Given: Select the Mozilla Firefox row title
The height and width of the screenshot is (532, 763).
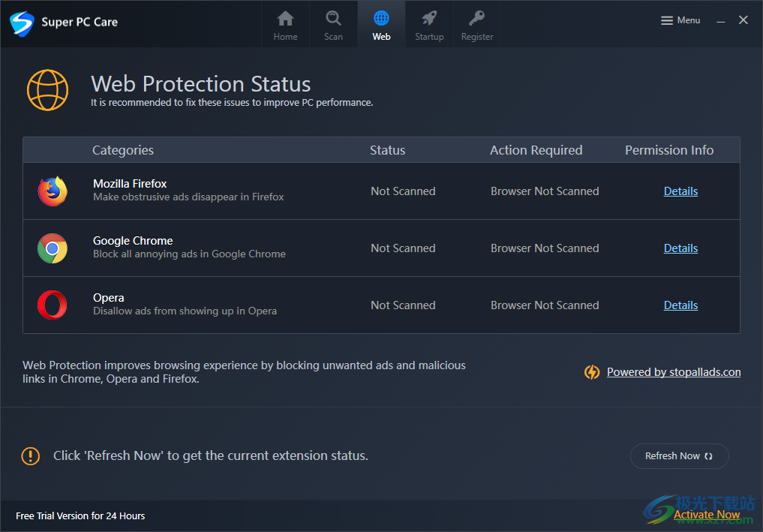Looking at the screenshot, I should pos(130,184).
